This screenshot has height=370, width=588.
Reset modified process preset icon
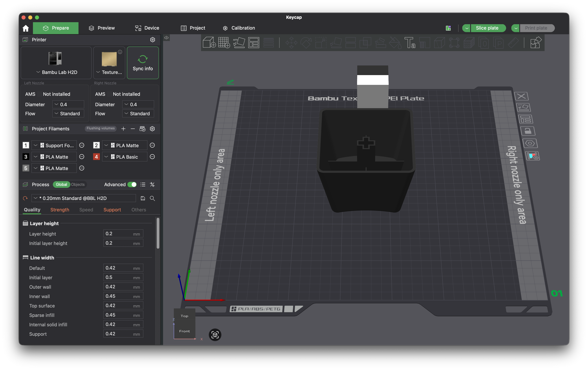(25, 198)
